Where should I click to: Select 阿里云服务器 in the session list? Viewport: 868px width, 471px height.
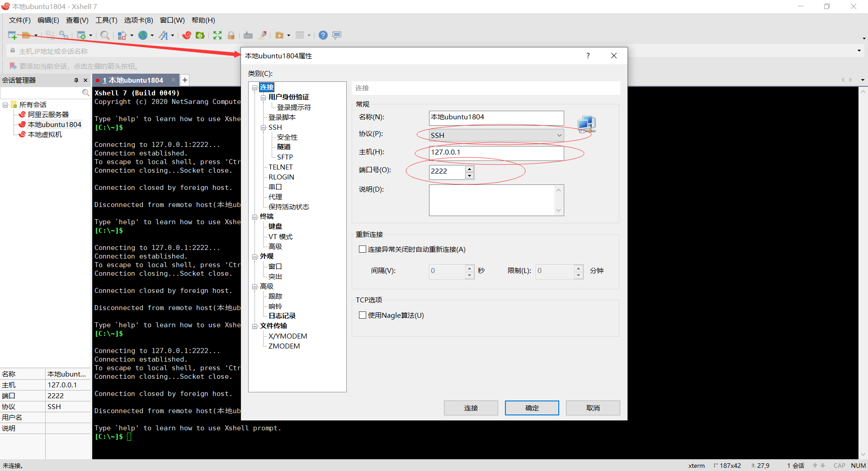(x=47, y=114)
